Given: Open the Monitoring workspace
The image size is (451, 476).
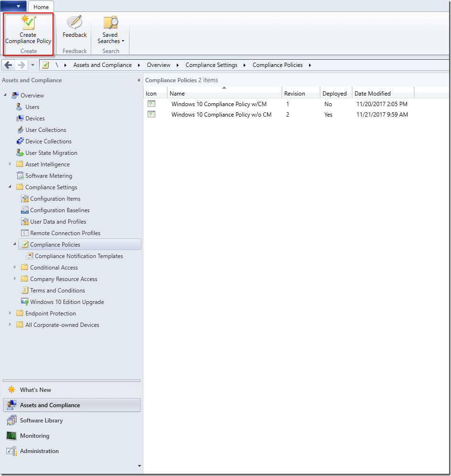Looking at the screenshot, I should pos(34,436).
